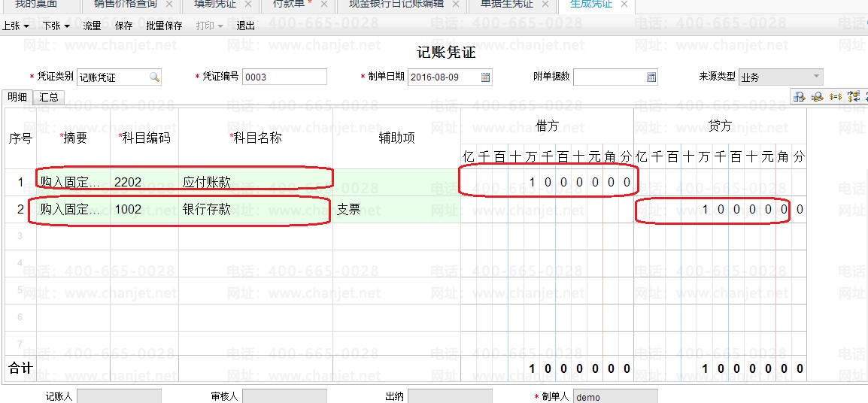This screenshot has height=403, width=868.
Task: Open the 制单日期 calendar picker
Action: click(485, 77)
